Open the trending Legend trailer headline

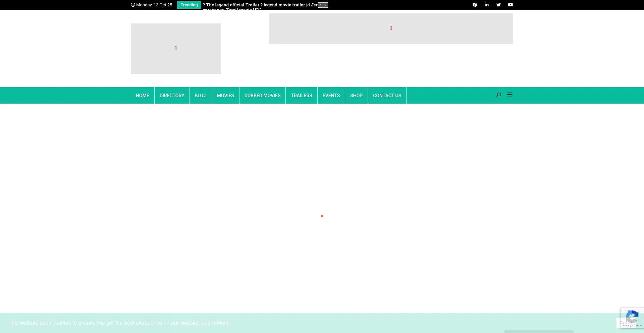[260, 5]
